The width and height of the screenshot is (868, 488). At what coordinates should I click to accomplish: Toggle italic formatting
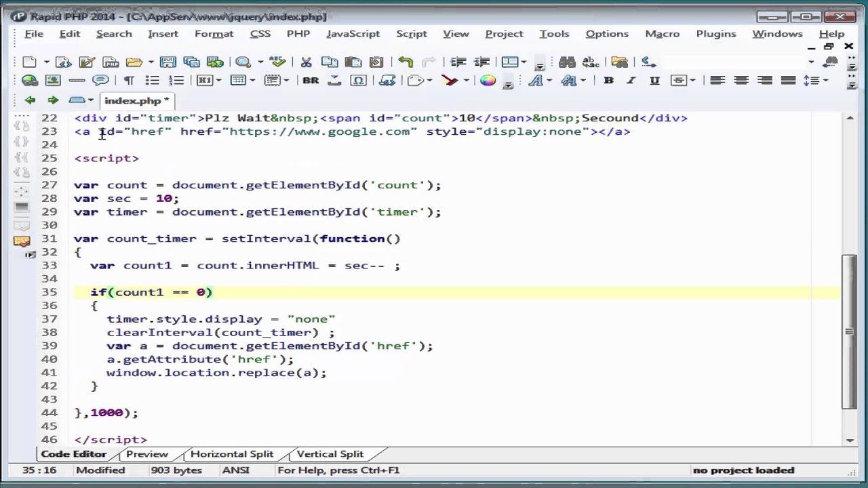631,81
